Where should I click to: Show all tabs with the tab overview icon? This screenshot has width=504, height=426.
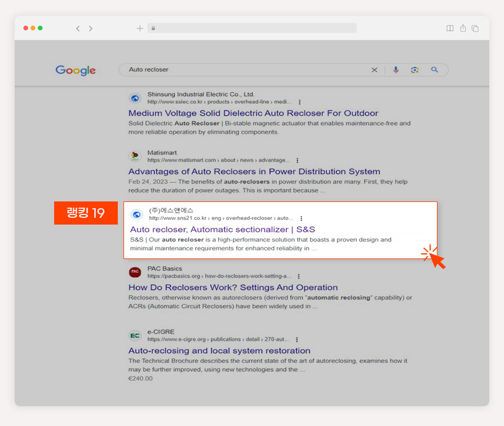point(475,29)
